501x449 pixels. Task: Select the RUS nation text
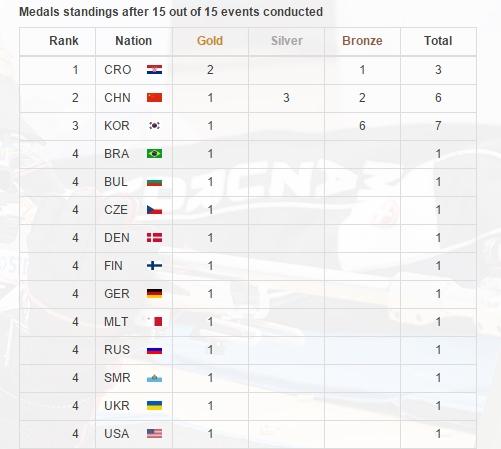(117, 350)
